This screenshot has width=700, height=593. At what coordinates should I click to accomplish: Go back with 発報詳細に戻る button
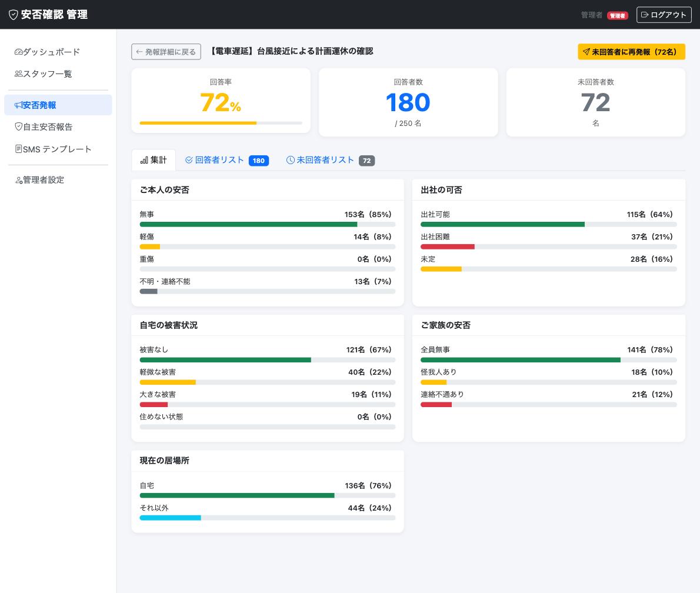(x=166, y=52)
